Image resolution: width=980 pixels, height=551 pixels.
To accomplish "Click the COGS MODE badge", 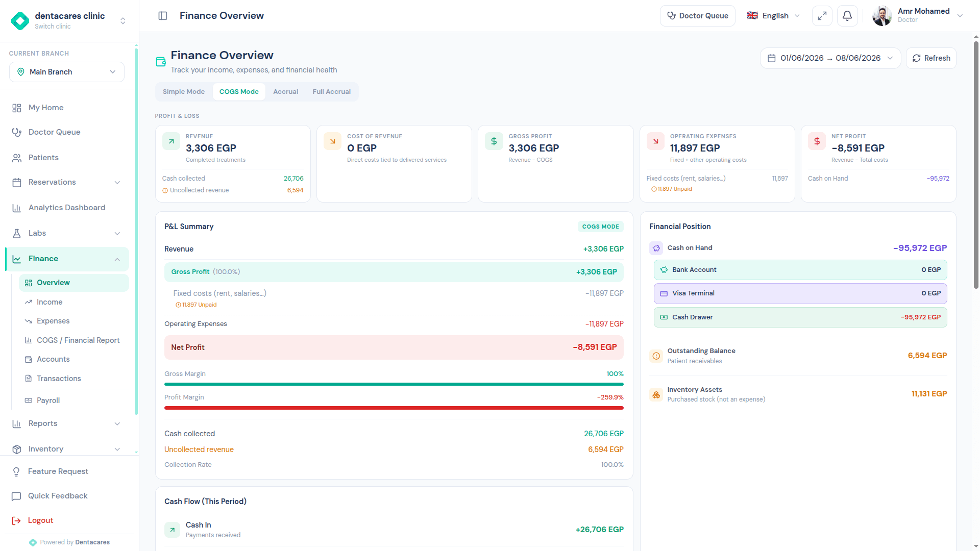I will [600, 227].
